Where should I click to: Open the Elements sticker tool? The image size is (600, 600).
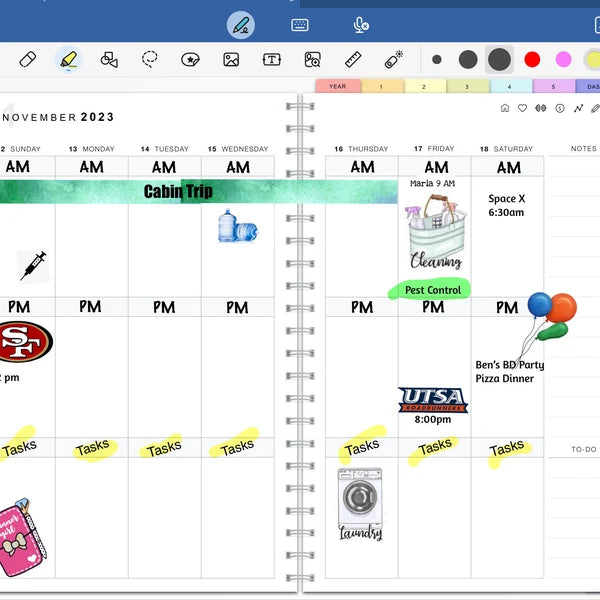(x=190, y=60)
